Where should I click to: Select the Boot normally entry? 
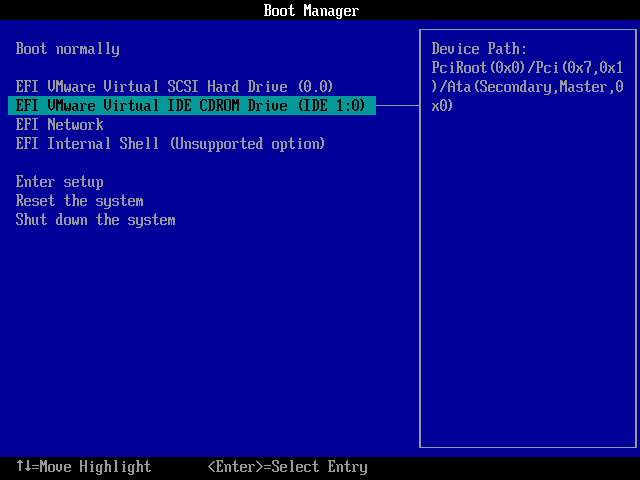(68, 49)
